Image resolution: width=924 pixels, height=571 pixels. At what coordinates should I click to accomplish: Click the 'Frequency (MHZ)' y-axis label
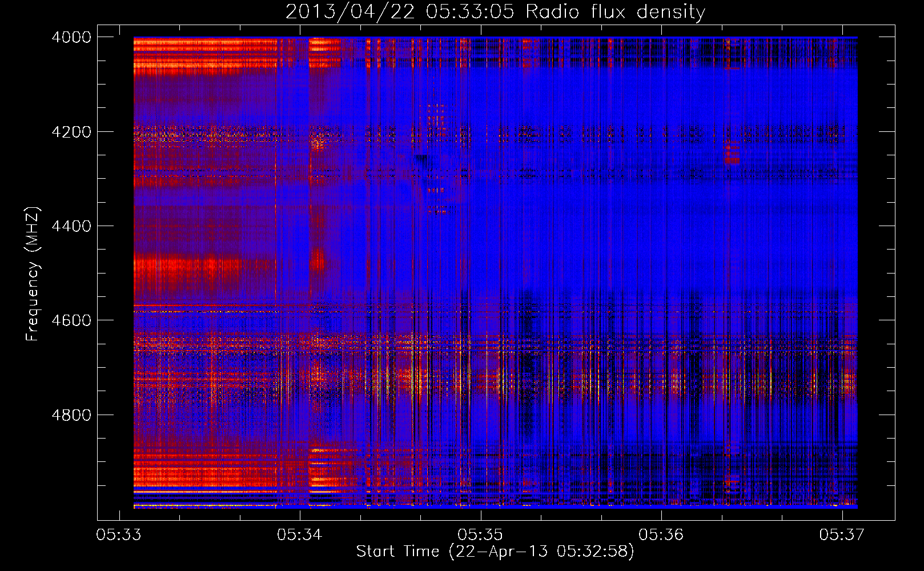[x=33, y=274]
